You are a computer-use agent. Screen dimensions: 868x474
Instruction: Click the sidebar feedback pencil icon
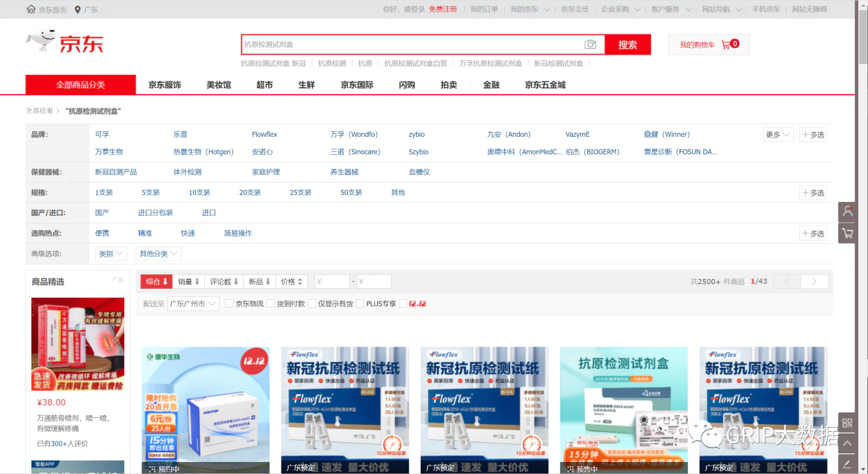coord(847,464)
